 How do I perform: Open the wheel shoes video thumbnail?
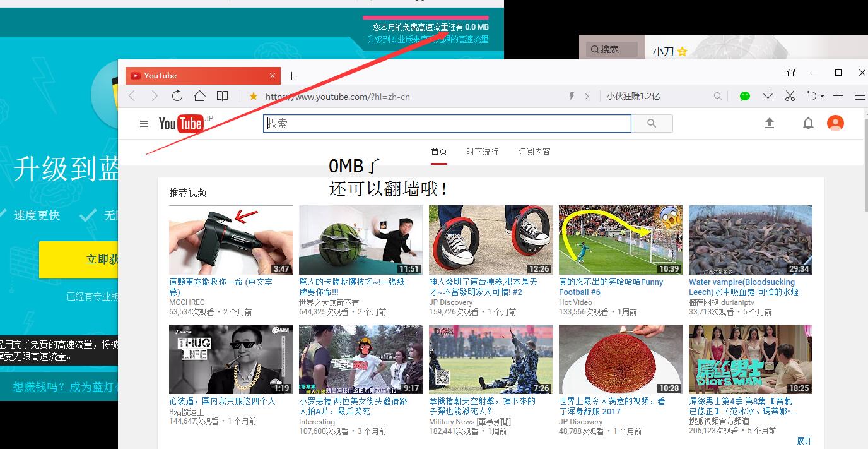[x=491, y=240]
